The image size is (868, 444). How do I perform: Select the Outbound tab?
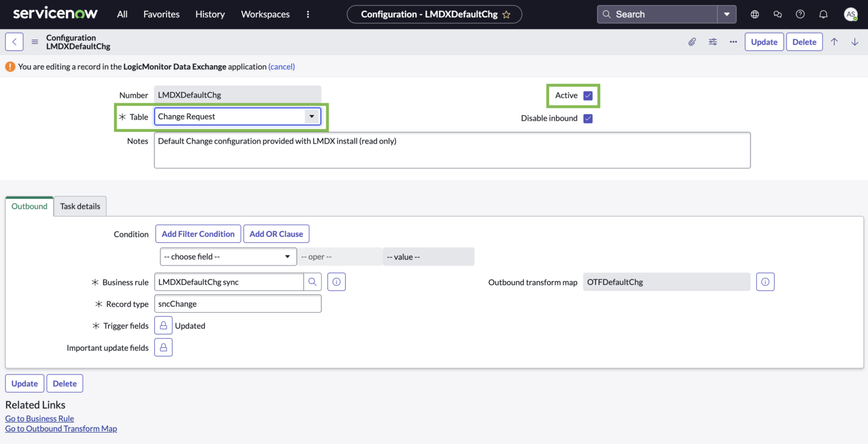point(29,206)
